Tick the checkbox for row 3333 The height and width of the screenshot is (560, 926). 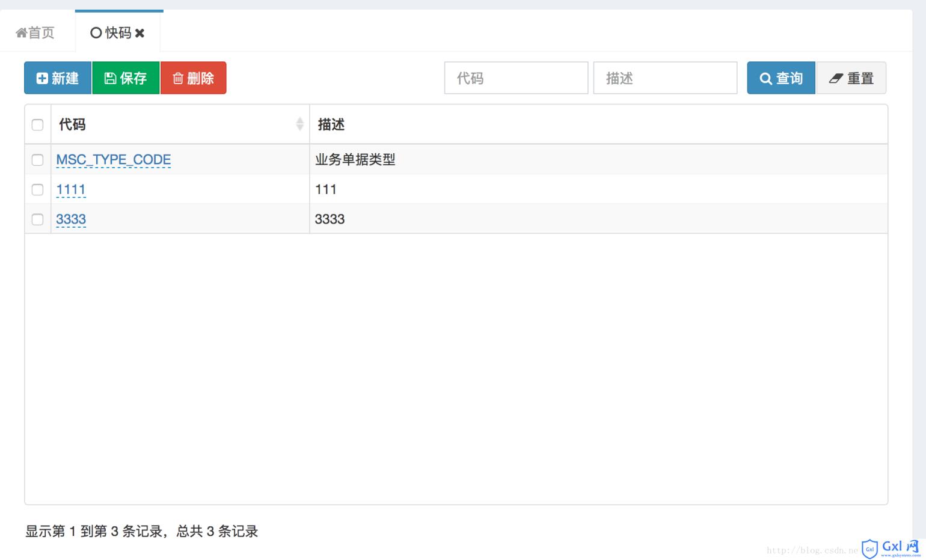37,219
